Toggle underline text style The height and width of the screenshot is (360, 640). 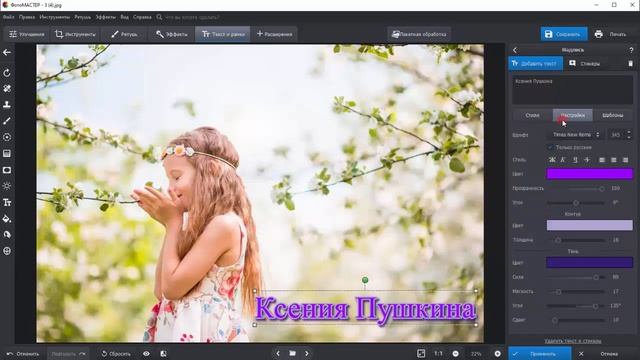[x=575, y=160]
